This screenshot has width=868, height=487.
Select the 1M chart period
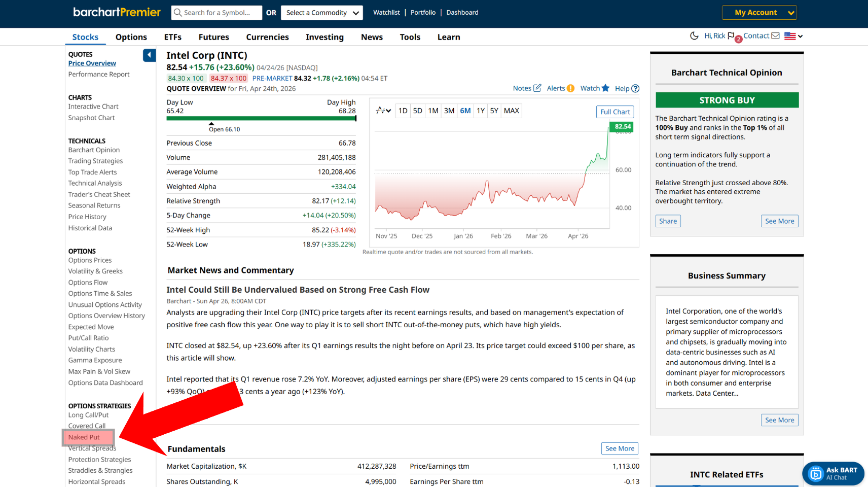click(x=433, y=111)
